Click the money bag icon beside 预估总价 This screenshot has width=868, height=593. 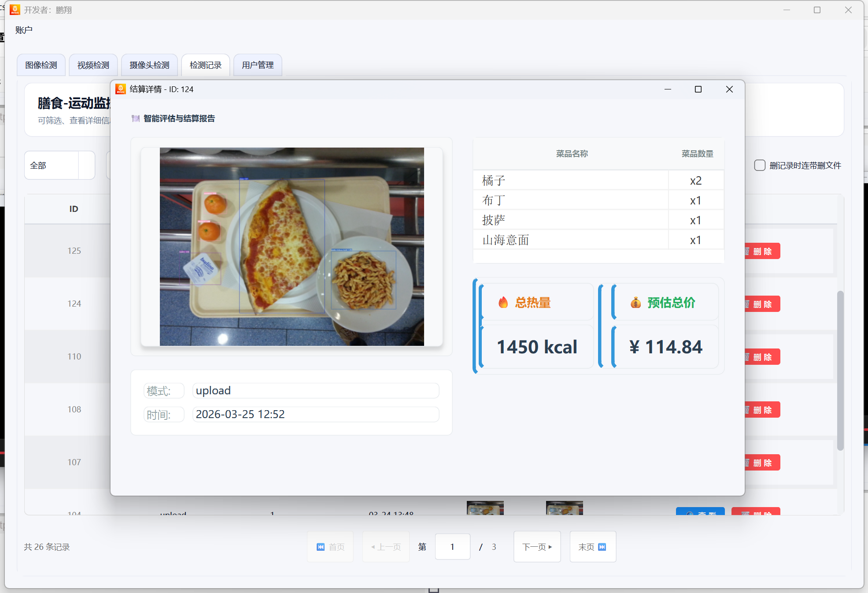pos(635,303)
